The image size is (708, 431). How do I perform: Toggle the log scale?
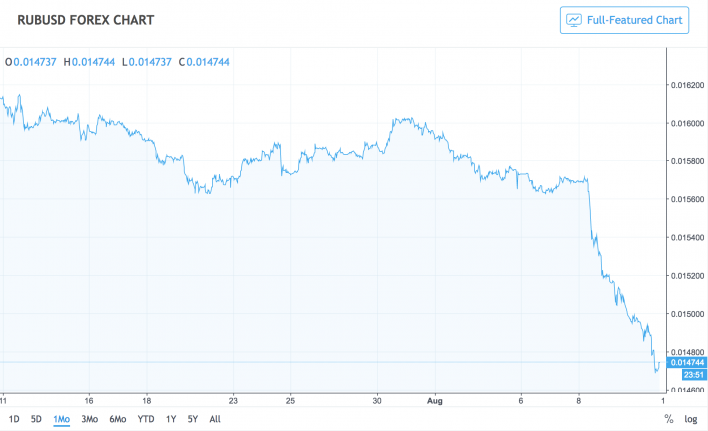tap(691, 419)
